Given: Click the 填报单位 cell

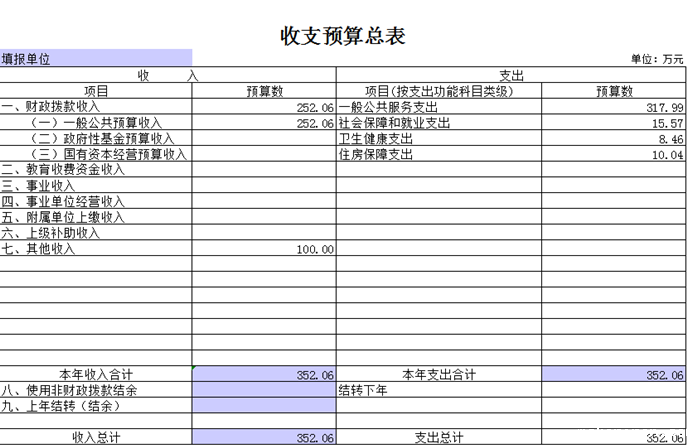Looking at the screenshot, I should click(x=96, y=59).
